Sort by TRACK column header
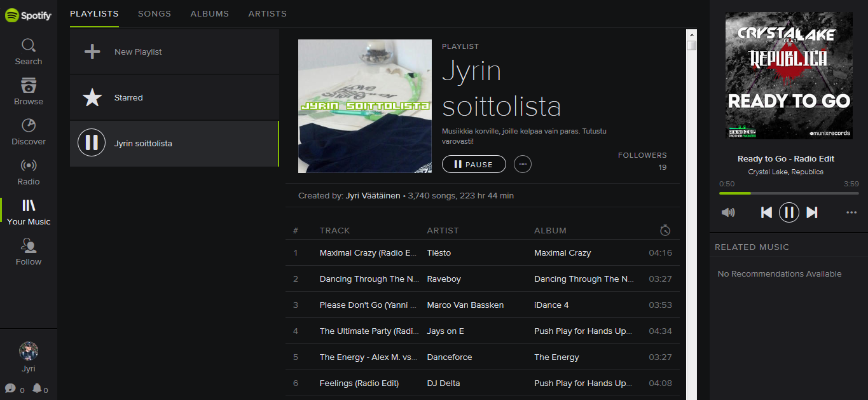 coord(335,230)
